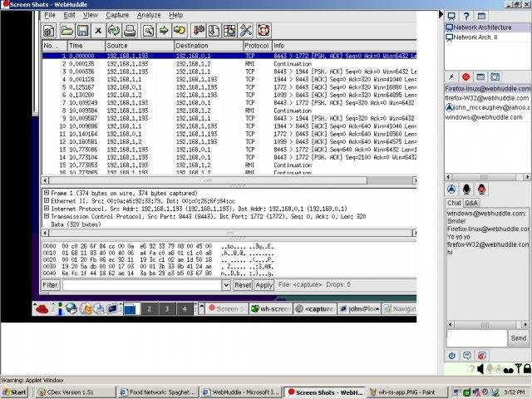The height and width of the screenshot is (399, 532).
Task: Click the blue chat bubble icon
Action: [x=466, y=356]
